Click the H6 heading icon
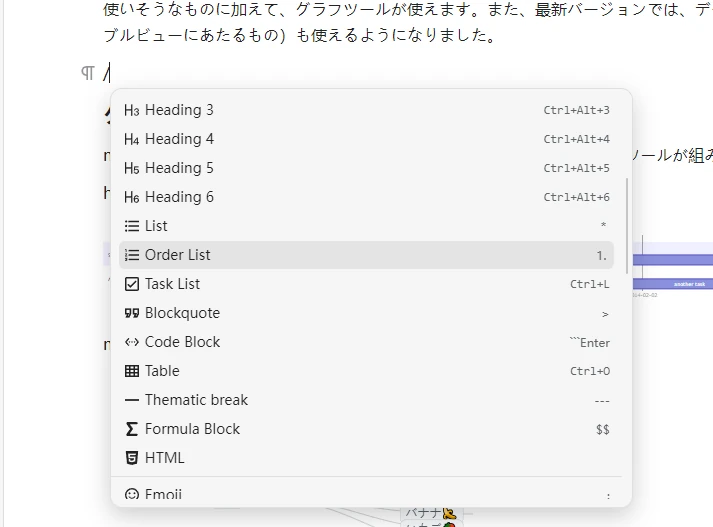 [131, 198]
